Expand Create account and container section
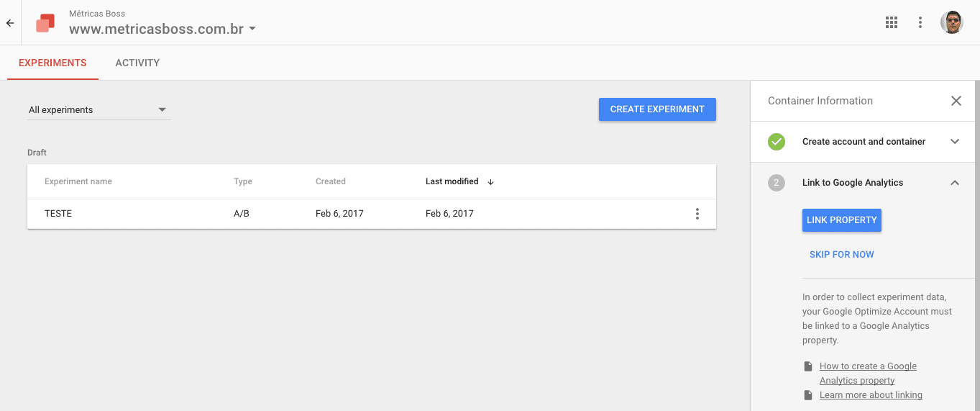 955,142
